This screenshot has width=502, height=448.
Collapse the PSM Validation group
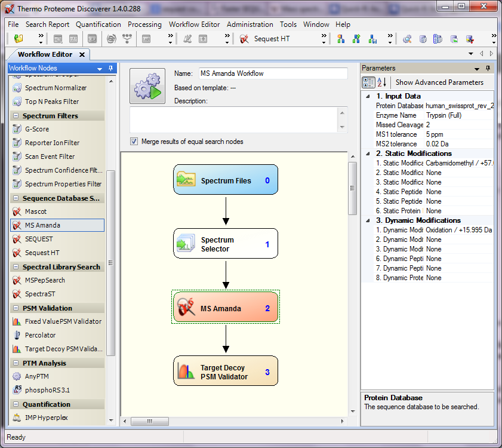pyautogui.click(x=16, y=308)
